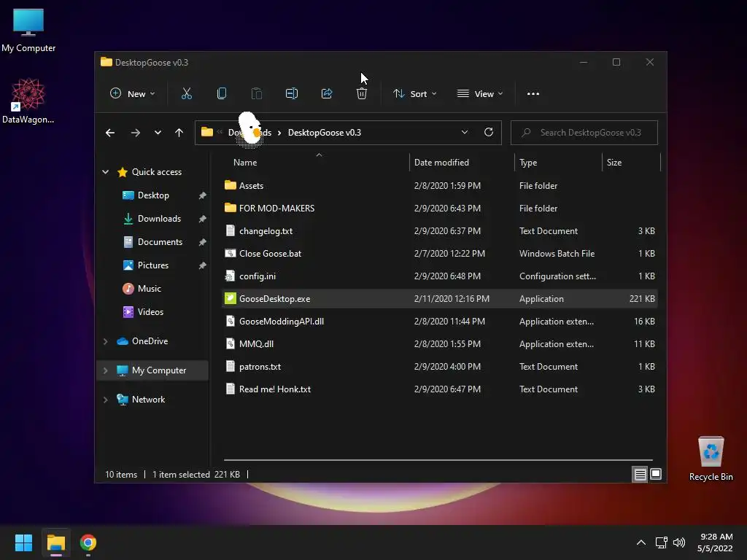Show hidden system tray icons

point(640,542)
